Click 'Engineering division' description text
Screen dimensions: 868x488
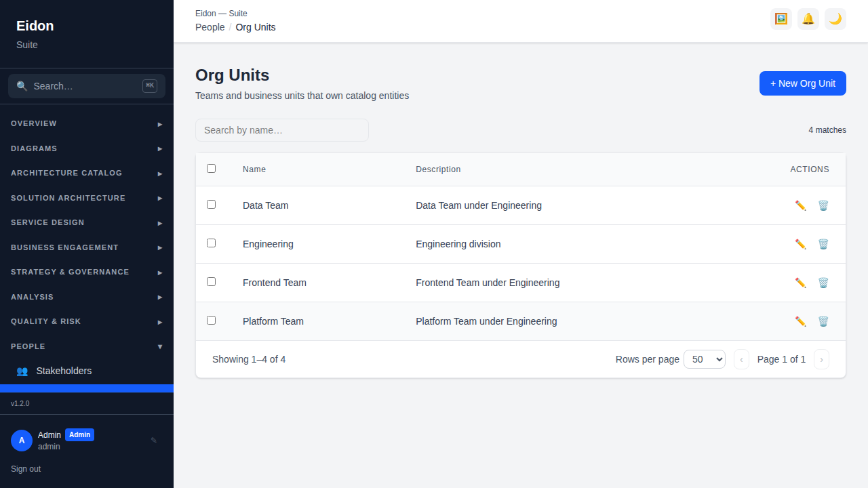(458, 244)
